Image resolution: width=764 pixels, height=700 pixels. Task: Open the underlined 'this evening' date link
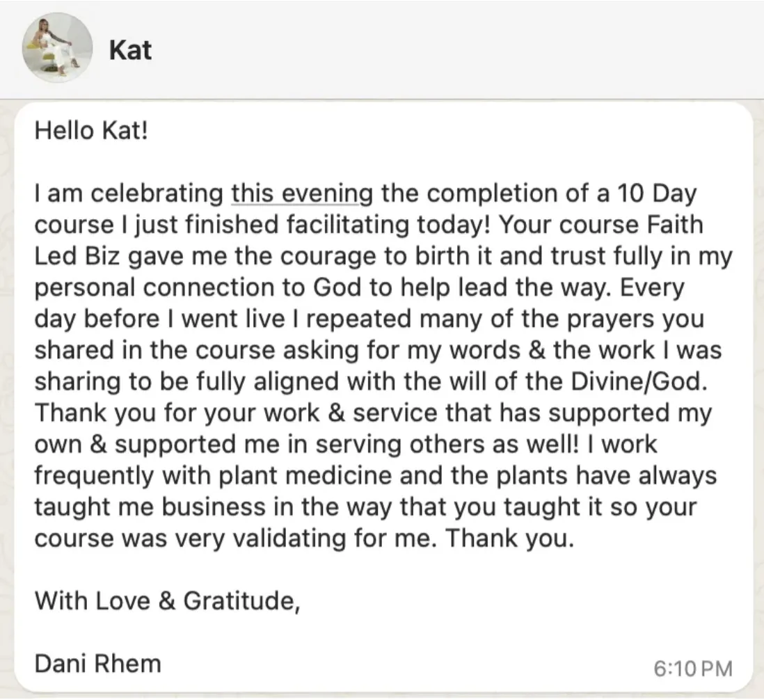(x=302, y=193)
